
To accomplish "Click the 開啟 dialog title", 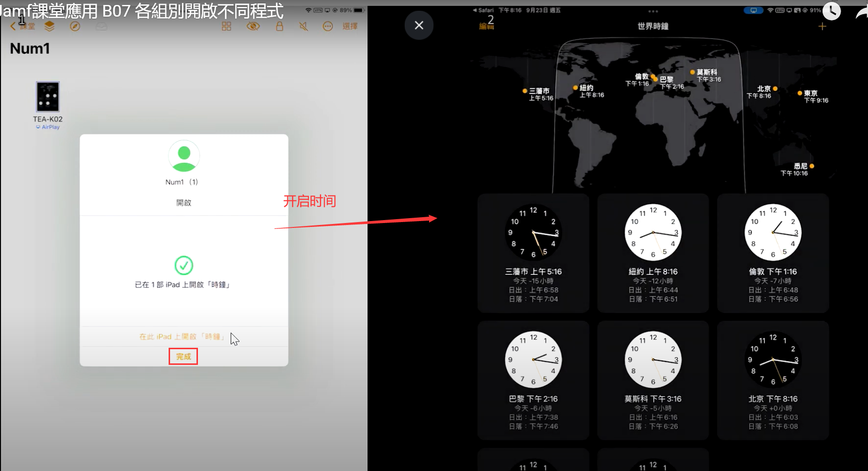I will pyautogui.click(x=184, y=202).
